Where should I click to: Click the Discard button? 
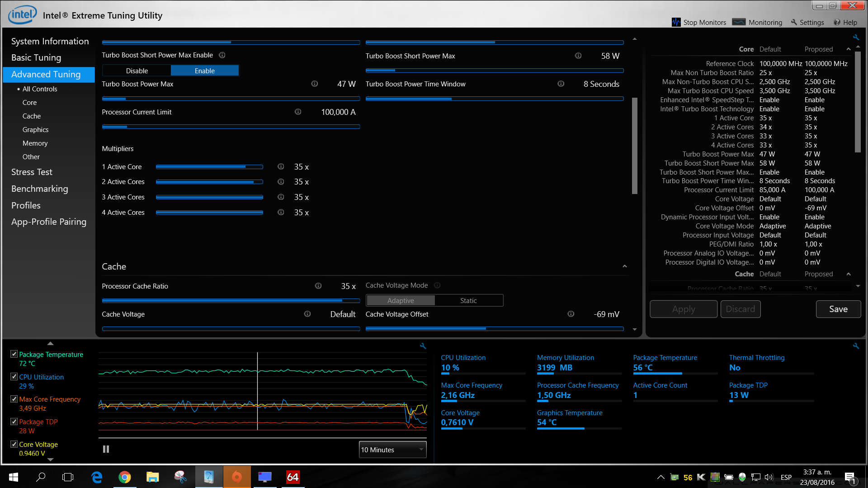coord(740,309)
